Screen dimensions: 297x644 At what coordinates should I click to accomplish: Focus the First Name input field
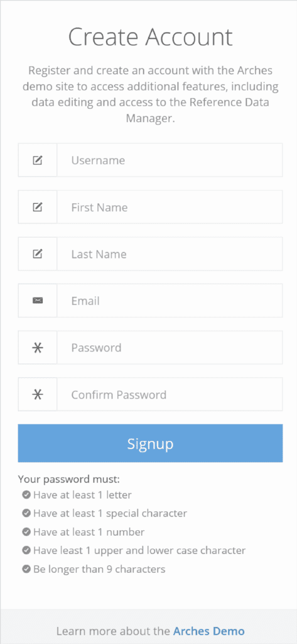170,207
